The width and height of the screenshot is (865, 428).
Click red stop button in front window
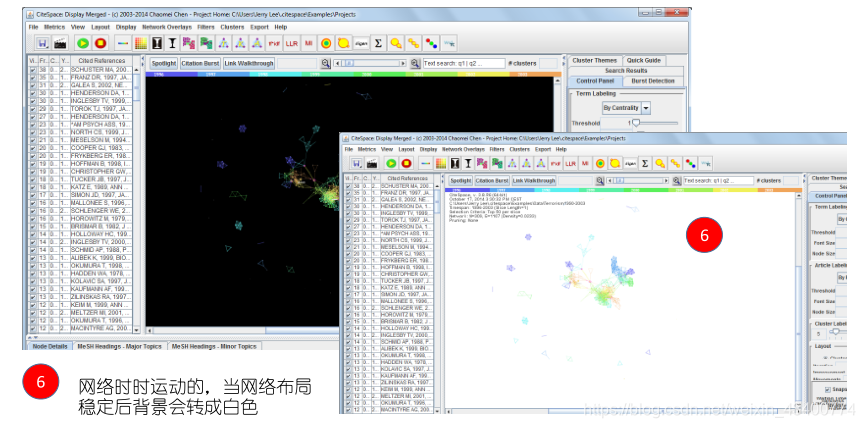pos(406,163)
